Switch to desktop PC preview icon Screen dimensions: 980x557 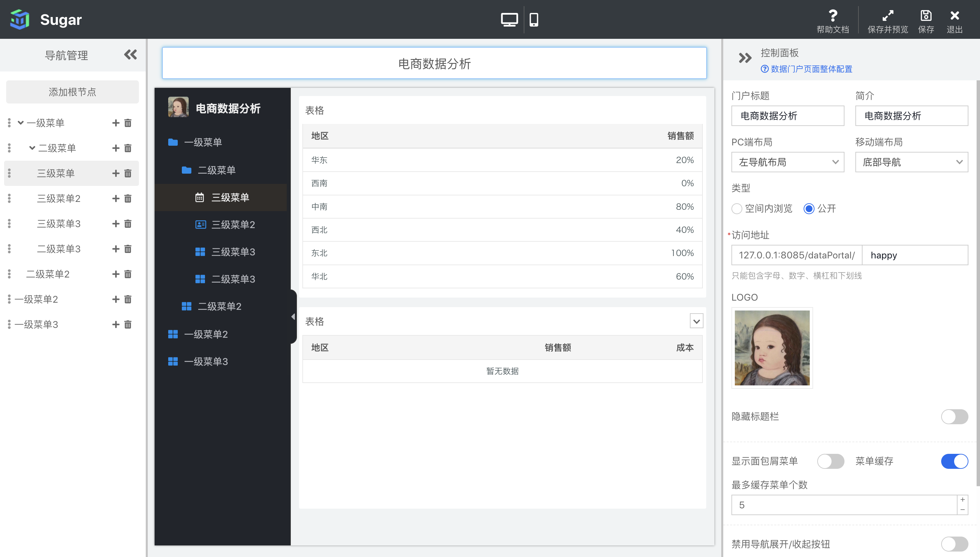point(509,19)
